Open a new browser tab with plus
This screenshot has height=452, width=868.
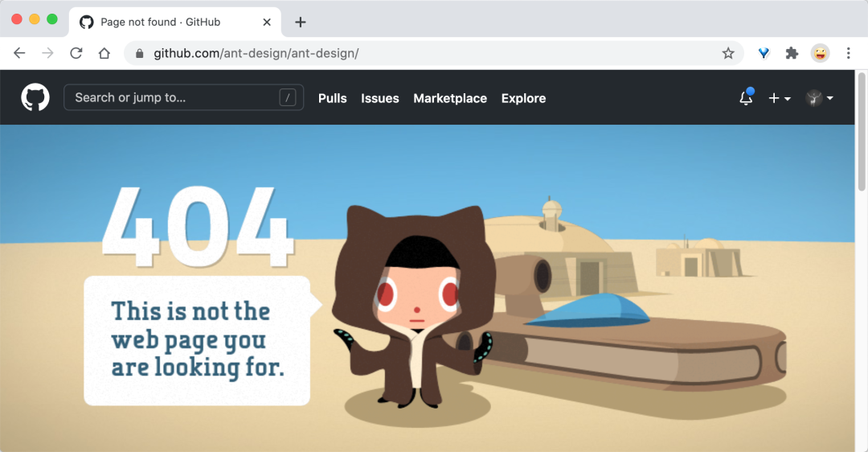click(x=300, y=23)
